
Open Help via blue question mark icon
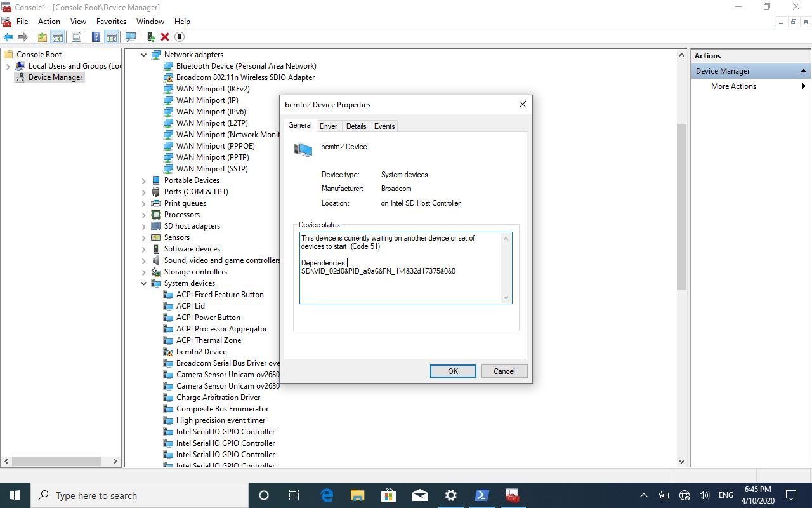coord(96,37)
